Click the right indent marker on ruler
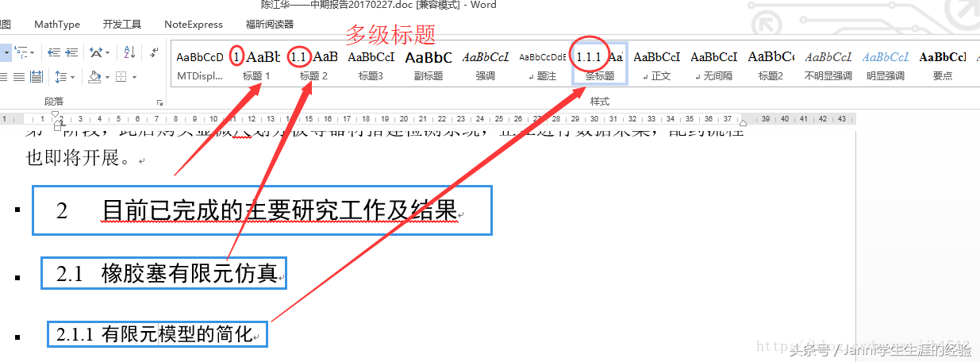Screen dimensions: 980x362 click(x=742, y=122)
